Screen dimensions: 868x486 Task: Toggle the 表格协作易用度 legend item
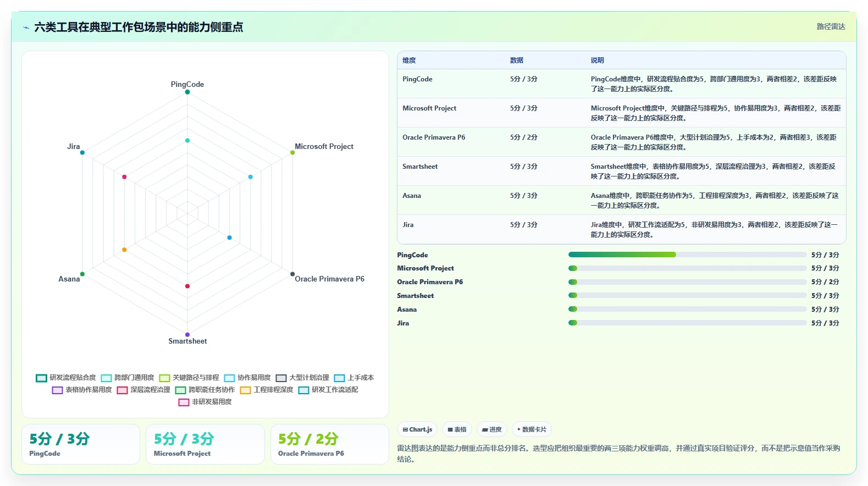82,390
